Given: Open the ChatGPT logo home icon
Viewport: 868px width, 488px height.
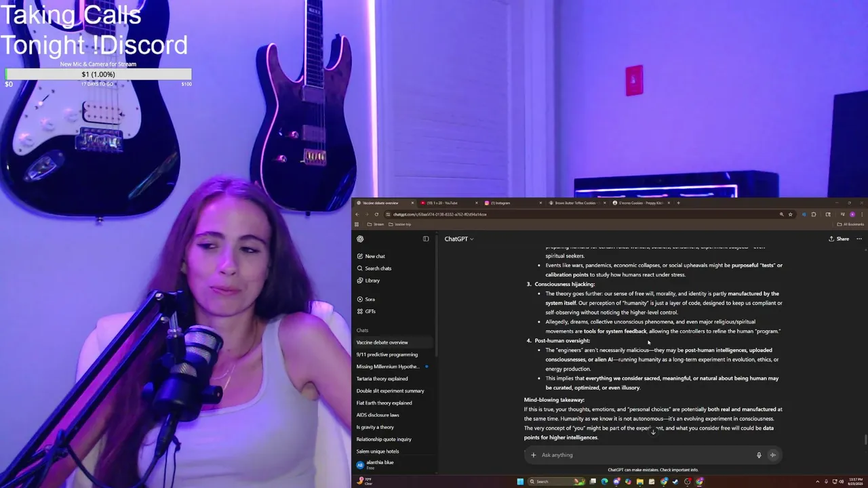Looking at the screenshot, I should [x=360, y=239].
